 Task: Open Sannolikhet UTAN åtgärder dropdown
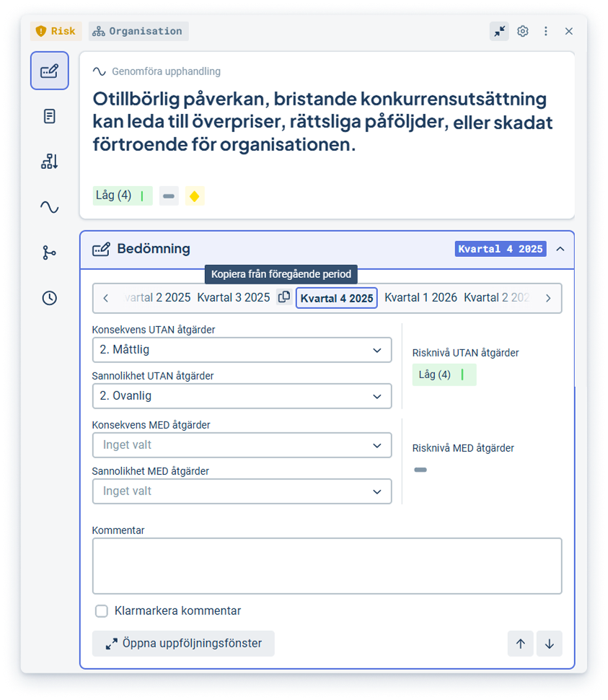pyautogui.click(x=242, y=396)
